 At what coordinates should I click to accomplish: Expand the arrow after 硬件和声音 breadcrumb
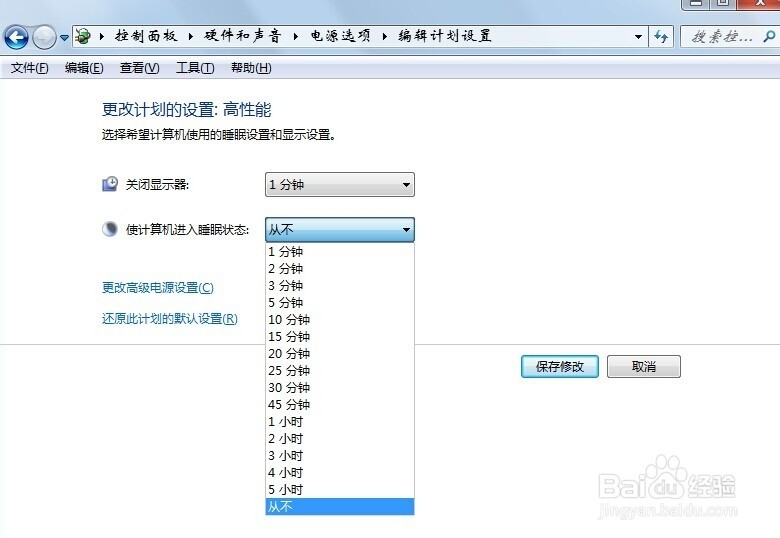(295, 36)
